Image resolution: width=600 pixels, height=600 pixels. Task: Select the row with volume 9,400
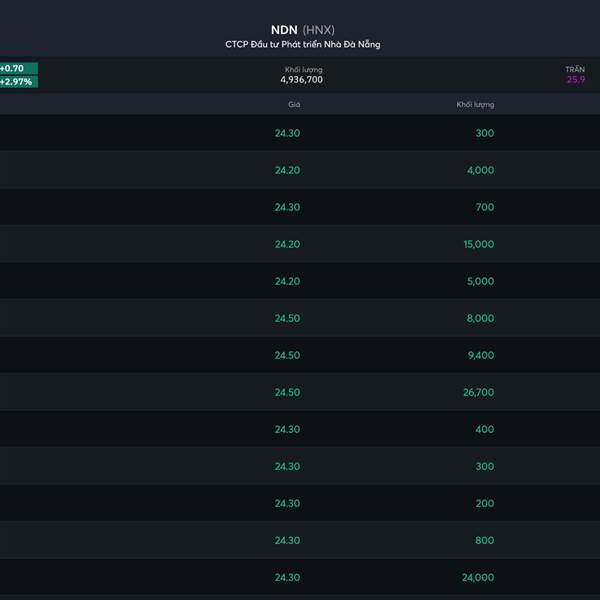(300, 355)
